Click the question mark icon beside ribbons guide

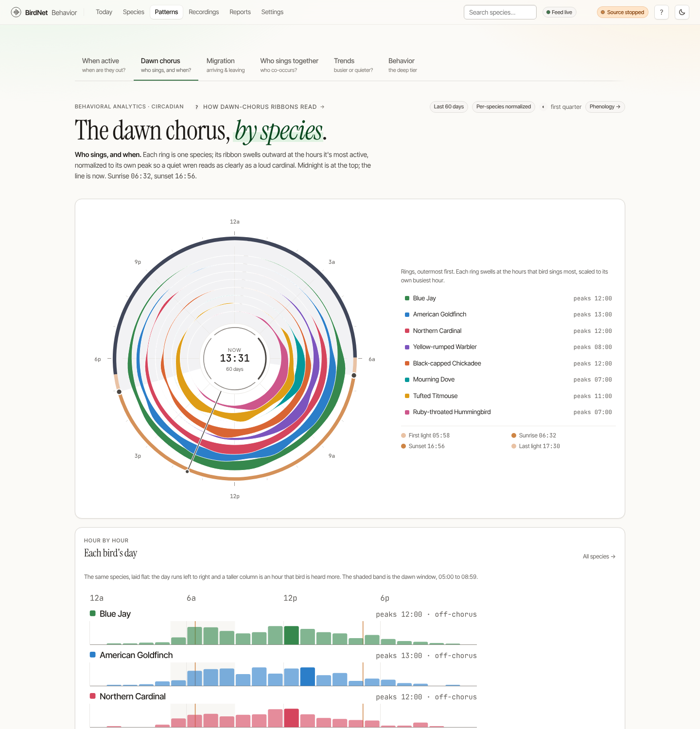pos(196,107)
